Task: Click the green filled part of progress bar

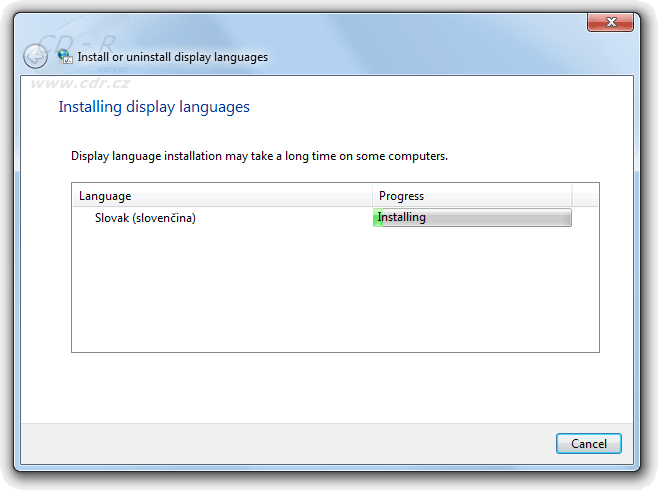Action: [378, 218]
